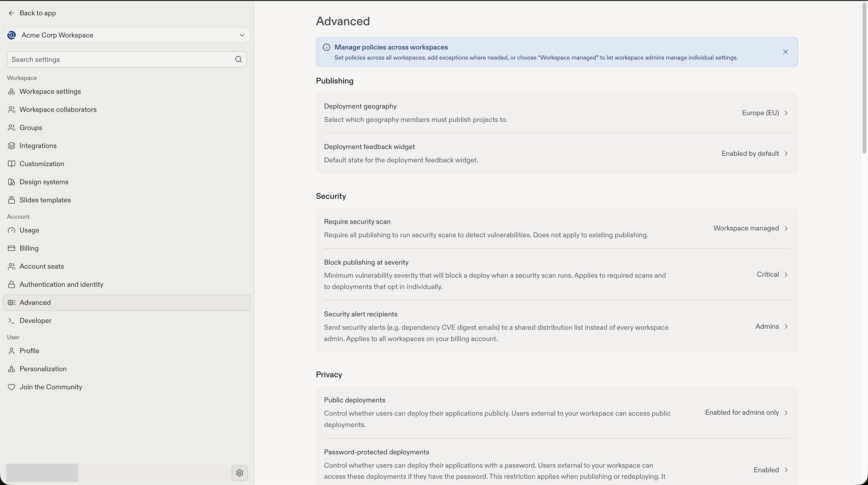Click the Usage gauge icon

(x=12, y=230)
